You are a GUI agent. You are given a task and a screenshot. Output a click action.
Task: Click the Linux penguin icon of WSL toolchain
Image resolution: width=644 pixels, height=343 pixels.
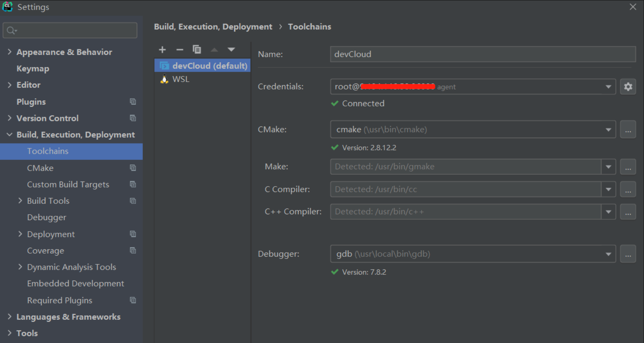164,79
